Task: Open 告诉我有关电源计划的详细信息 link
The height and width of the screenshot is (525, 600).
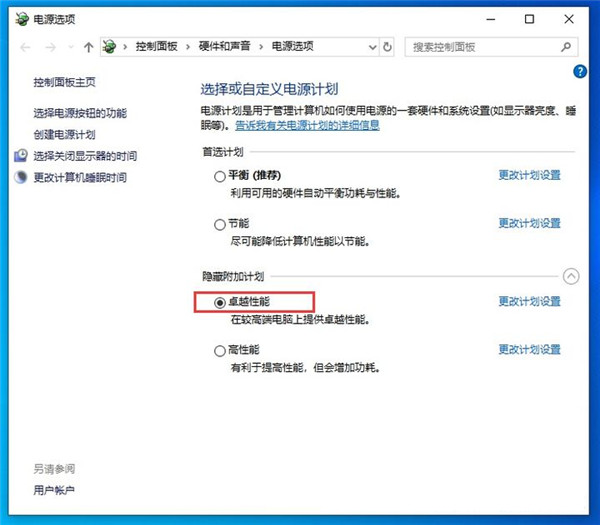Action: pyautogui.click(x=307, y=126)
